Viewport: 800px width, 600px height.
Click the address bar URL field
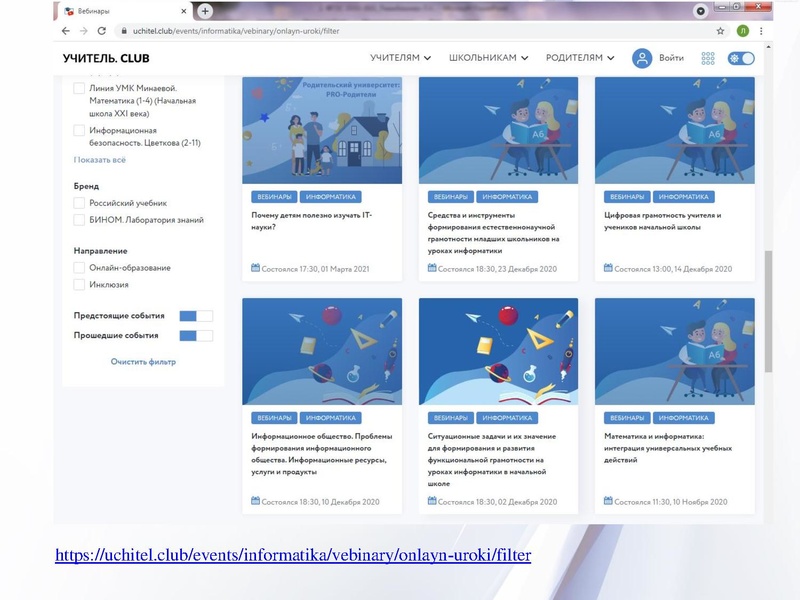400,31
